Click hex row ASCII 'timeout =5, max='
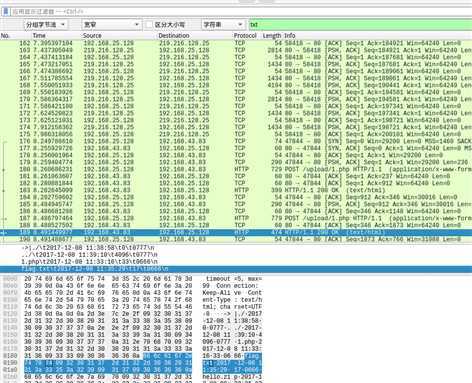 (x=232, y=279)
